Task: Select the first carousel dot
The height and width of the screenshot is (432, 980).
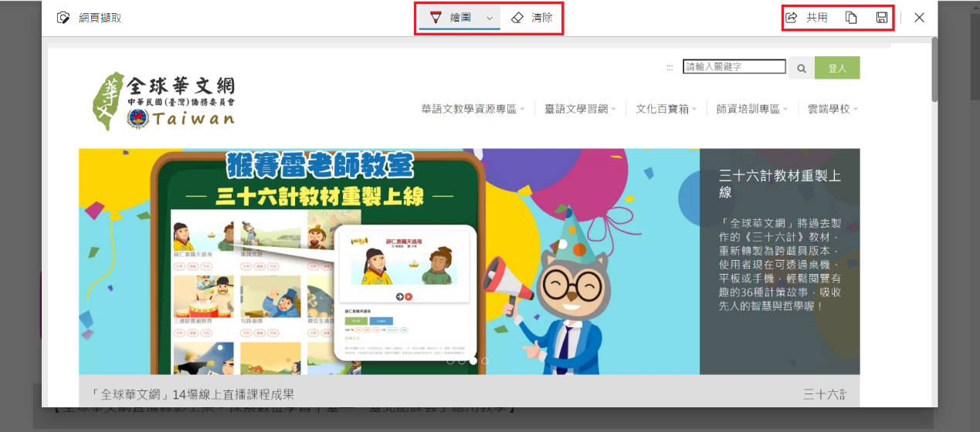Action: pyautogui.click(x=450, y=360)
